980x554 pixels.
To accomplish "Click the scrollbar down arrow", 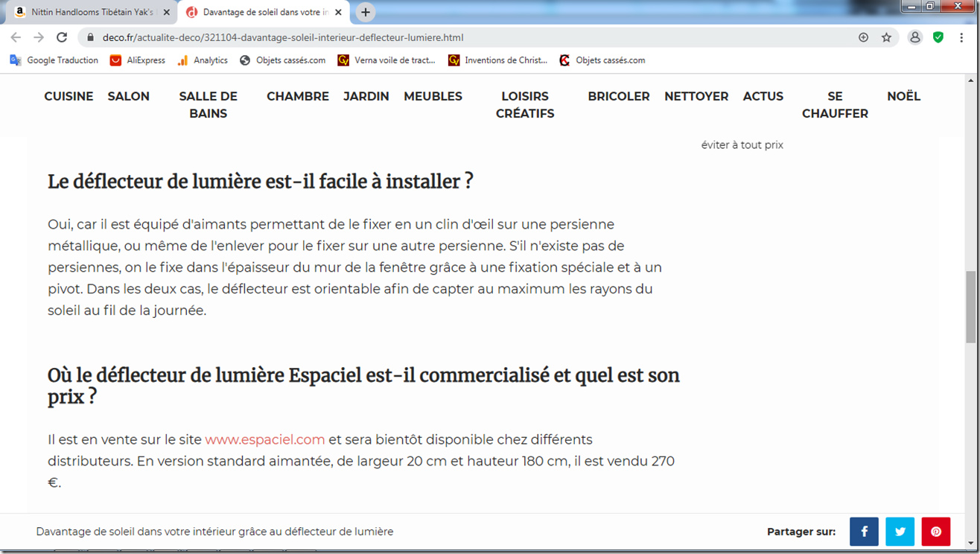I will pos(971,543).
